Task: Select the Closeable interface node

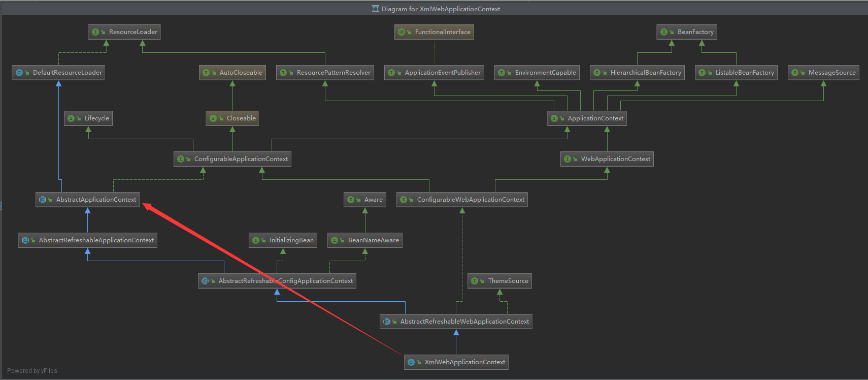Action: [232, 118]
